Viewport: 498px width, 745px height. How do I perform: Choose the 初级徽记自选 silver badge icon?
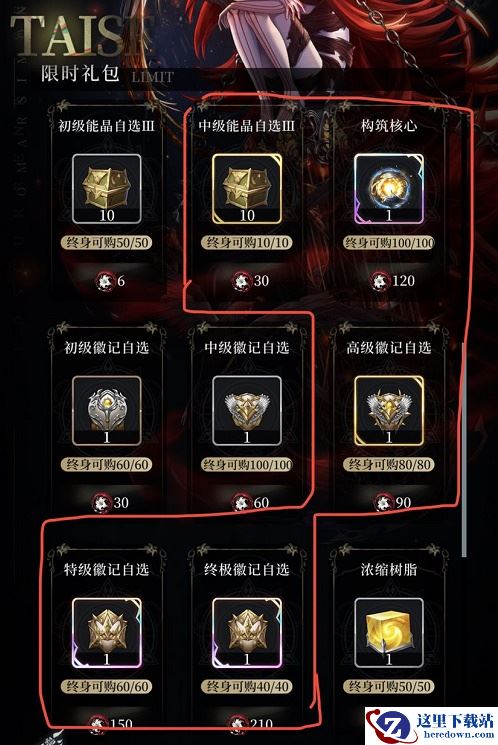(x=106, y=411)
